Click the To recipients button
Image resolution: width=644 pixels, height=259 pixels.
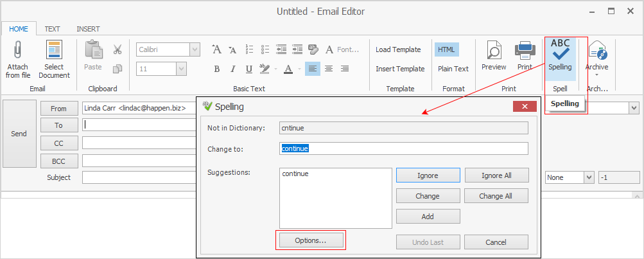pyautogui.click(x=58, y=125)
